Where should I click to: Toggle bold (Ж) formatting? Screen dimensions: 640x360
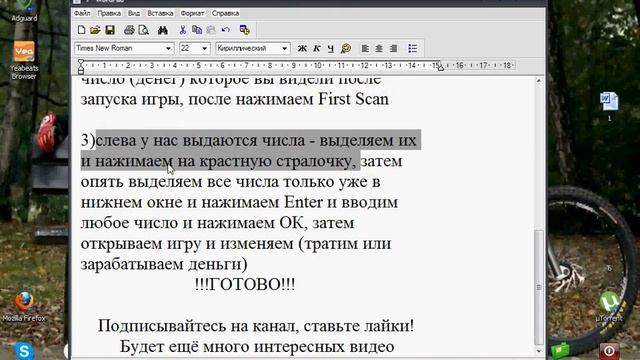[302, 49]
